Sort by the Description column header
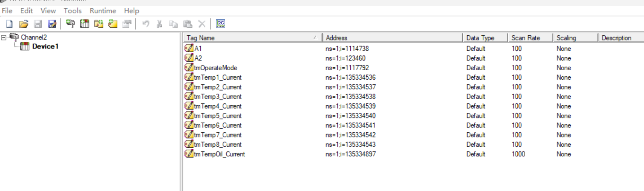The height and width of the screenshot is (191, 644). pos(621,38)
